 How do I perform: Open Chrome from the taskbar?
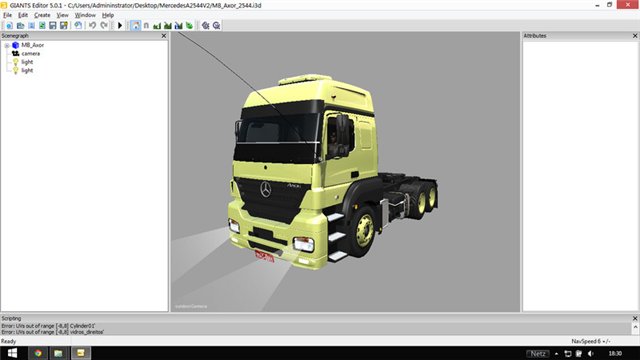click(x=38, y=353)
